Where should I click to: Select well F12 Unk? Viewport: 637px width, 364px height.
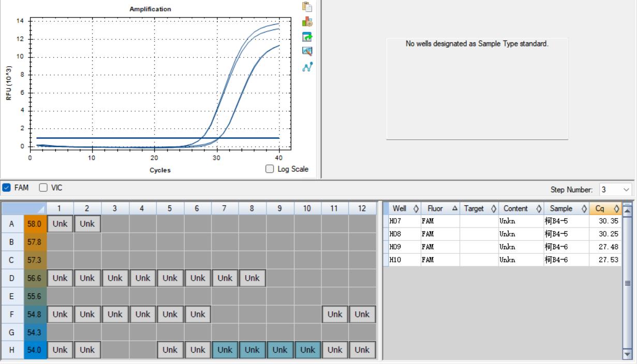pos(362,314)
